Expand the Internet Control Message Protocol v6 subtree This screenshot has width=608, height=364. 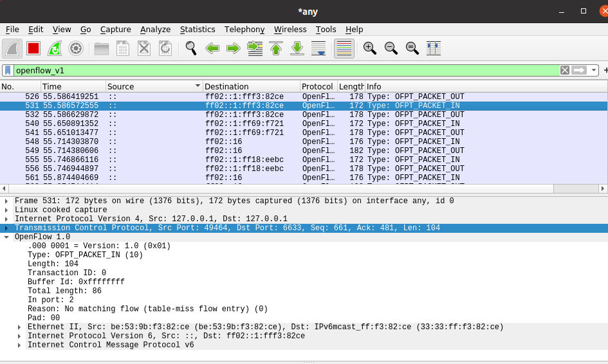coord(19,345)
